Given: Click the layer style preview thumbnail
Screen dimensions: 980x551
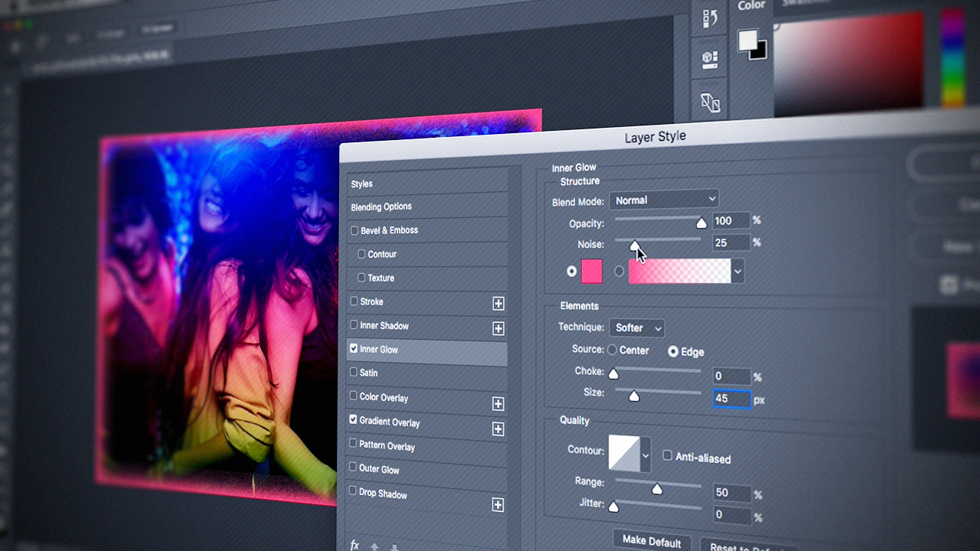Looking at the screenshot, I should point(963,380).
